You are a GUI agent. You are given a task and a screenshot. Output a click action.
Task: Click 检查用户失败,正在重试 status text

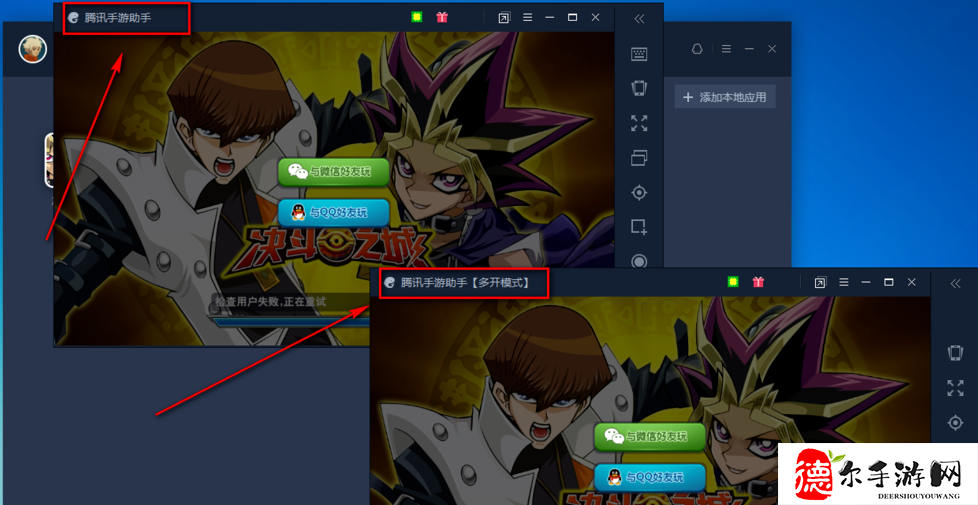[271, 302]
